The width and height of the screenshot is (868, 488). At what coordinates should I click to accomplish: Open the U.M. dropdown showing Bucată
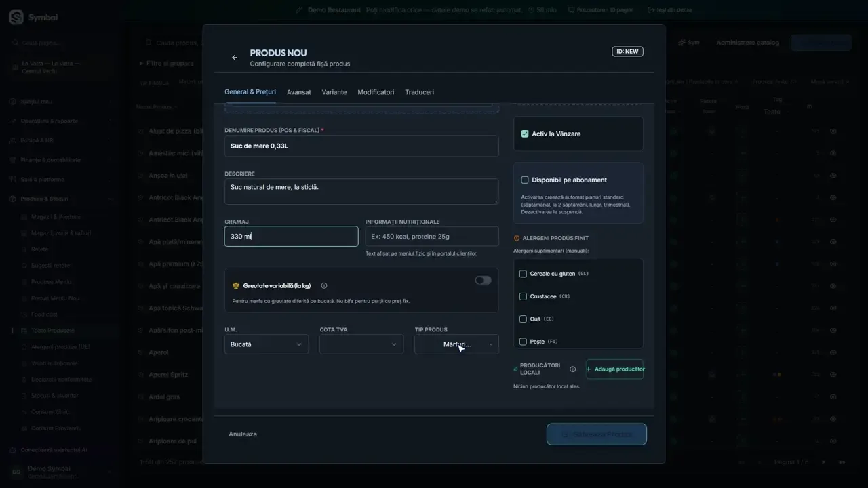click(x=267, y=344)
